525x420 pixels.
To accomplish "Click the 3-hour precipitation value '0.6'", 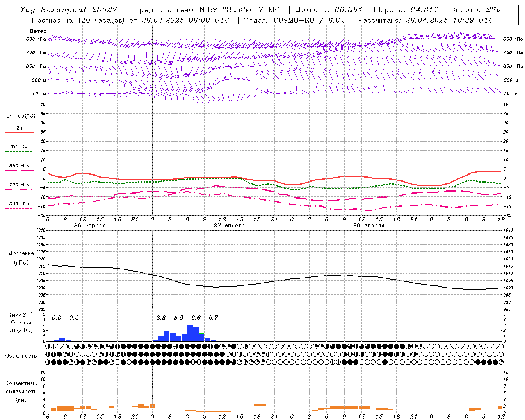I will coord(57,318).
